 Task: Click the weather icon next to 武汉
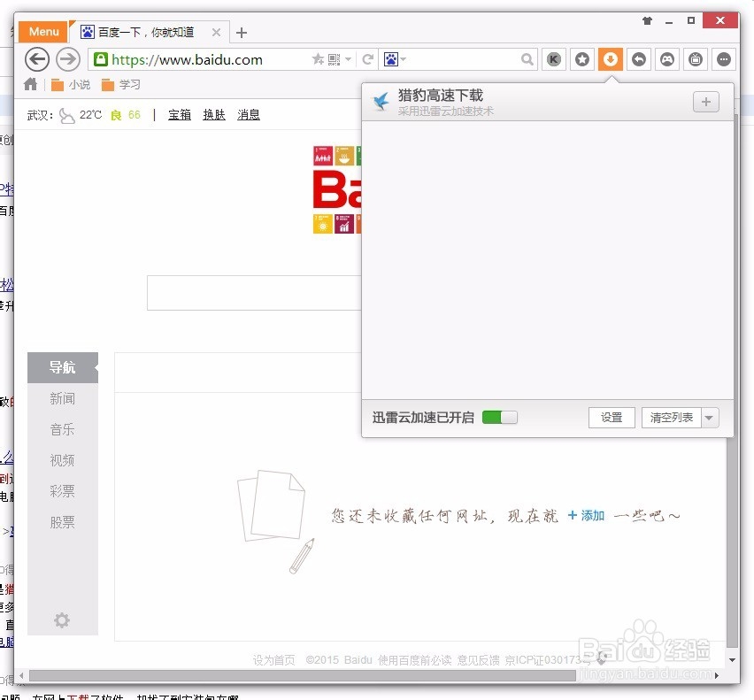click(x=66, y=115)
